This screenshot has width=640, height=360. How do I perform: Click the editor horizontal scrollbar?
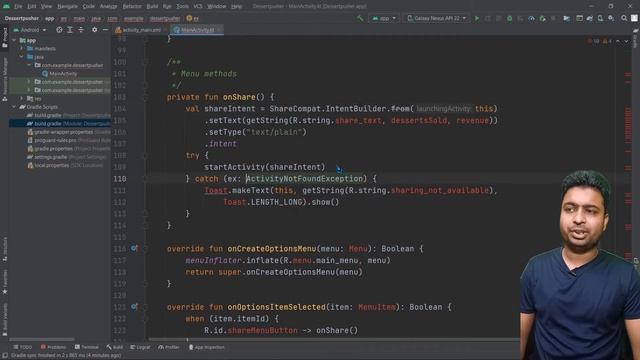point(333,339)
